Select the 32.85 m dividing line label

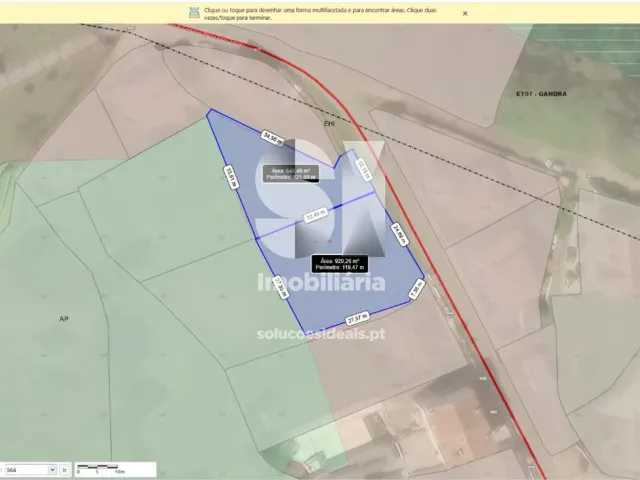[316, 214]
